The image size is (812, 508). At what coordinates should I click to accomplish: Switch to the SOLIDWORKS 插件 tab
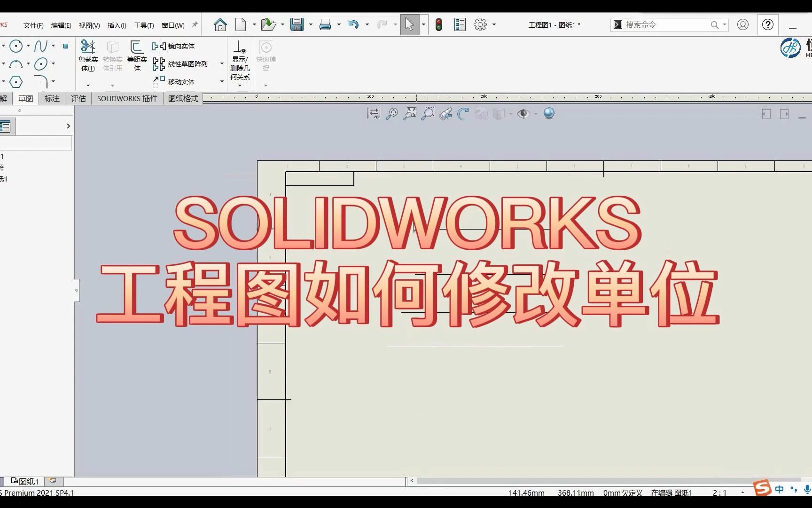[127, 98]
